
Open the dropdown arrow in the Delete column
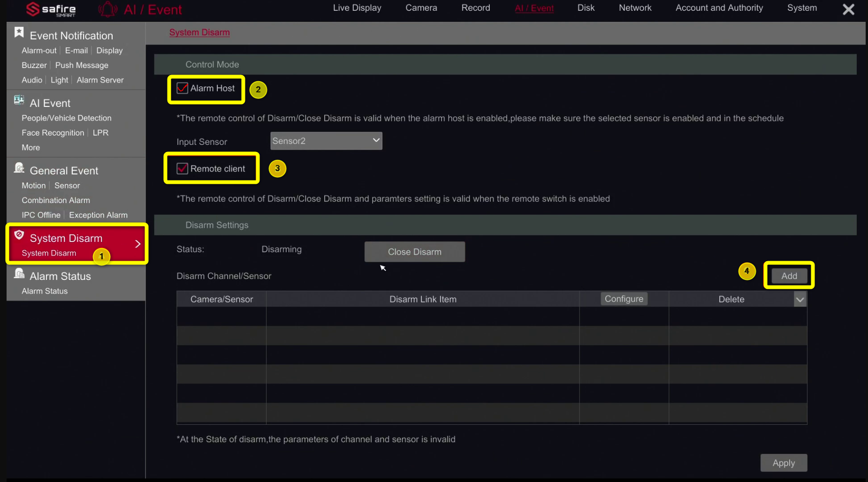pos(800,299)
